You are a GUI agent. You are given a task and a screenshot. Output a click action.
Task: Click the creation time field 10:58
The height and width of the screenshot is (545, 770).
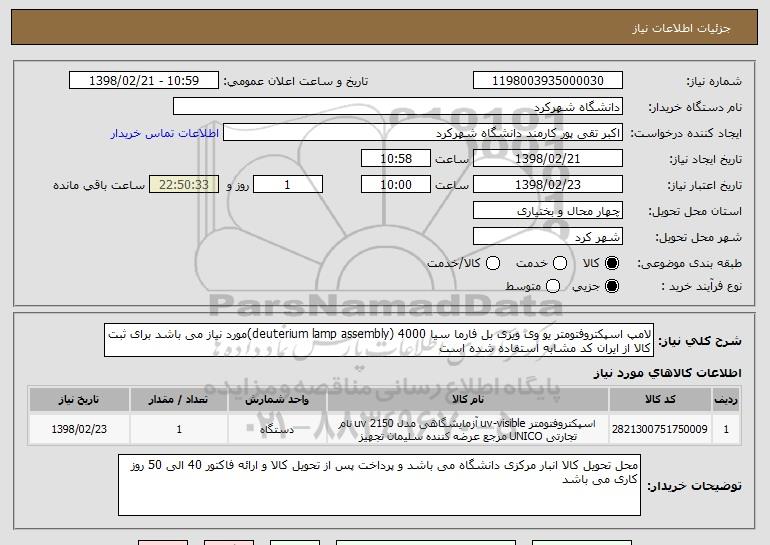pyautogui.click(x=396, y=159)
